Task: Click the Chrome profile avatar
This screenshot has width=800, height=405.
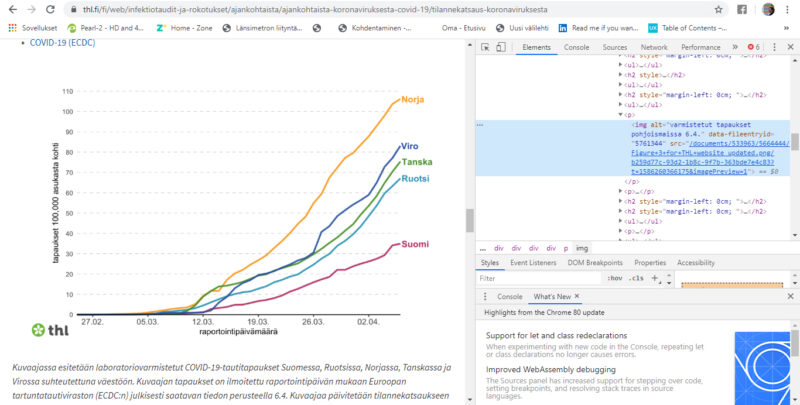Action: click(768, 9)
